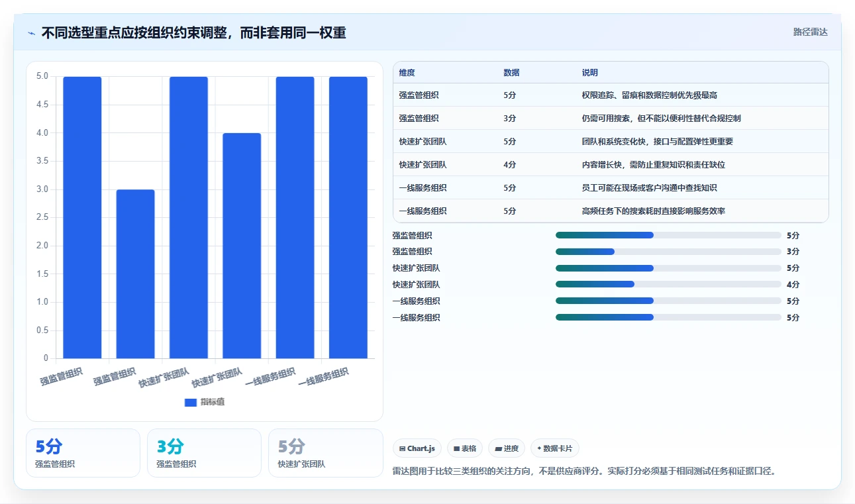Click the cell 内容增长快,需防止重复知识和责任缺位

click(x=653, y=165)
